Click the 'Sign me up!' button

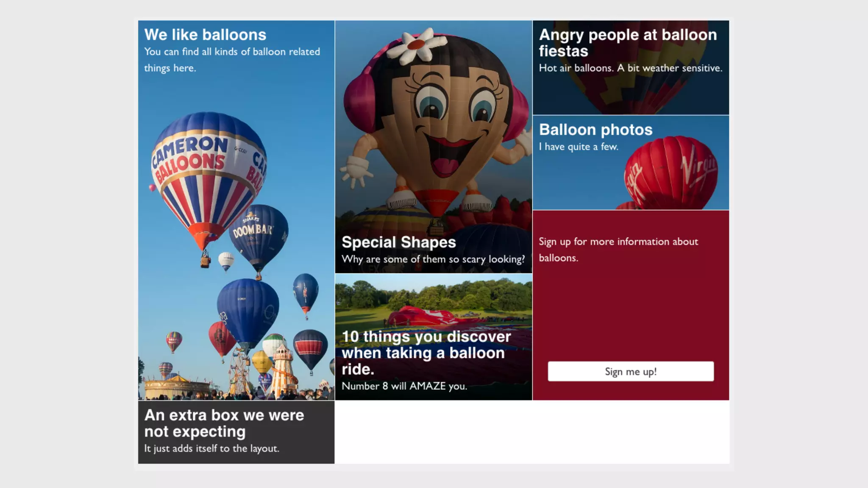pyautogui.click(x=630, y=372)
